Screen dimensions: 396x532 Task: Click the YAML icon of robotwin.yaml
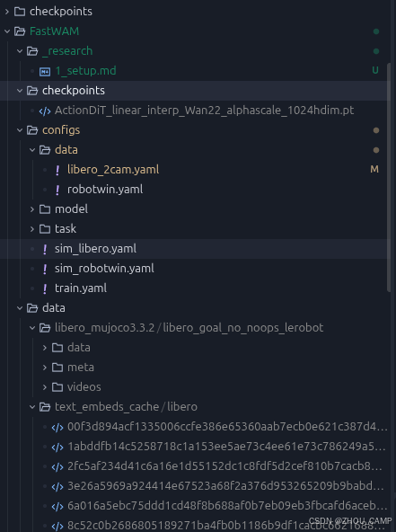[x=57, y=190]
